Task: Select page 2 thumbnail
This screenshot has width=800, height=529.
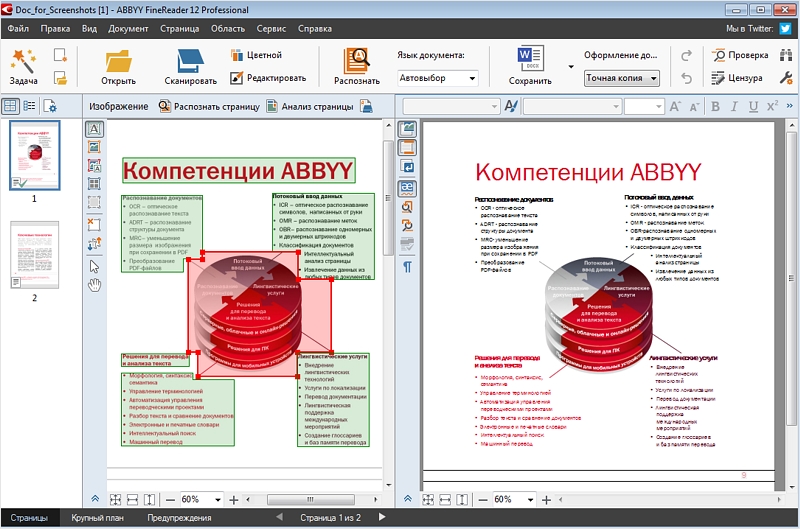Action: click(x=35, y=255)
